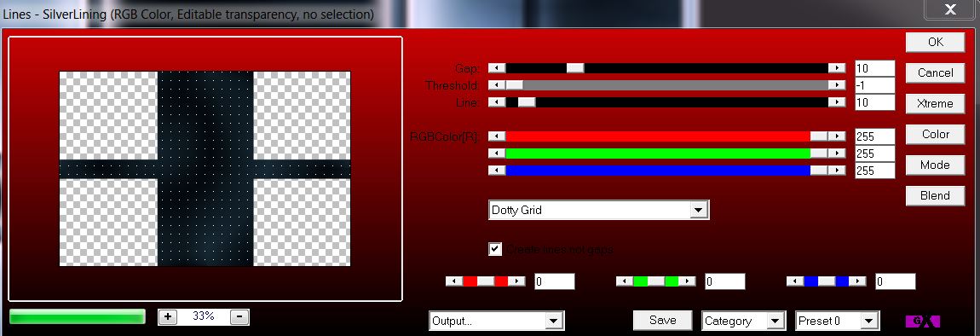Open the Output dropdown

tap(497, 321)
